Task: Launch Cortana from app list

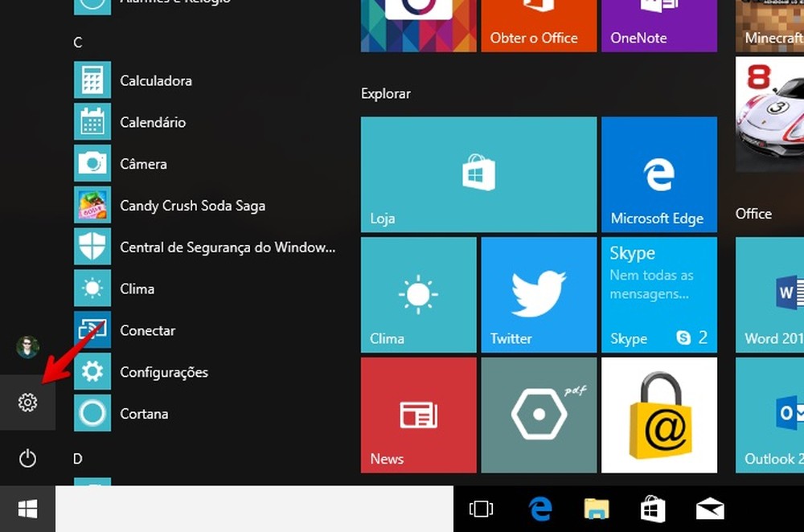Action: tap(205, 413)
